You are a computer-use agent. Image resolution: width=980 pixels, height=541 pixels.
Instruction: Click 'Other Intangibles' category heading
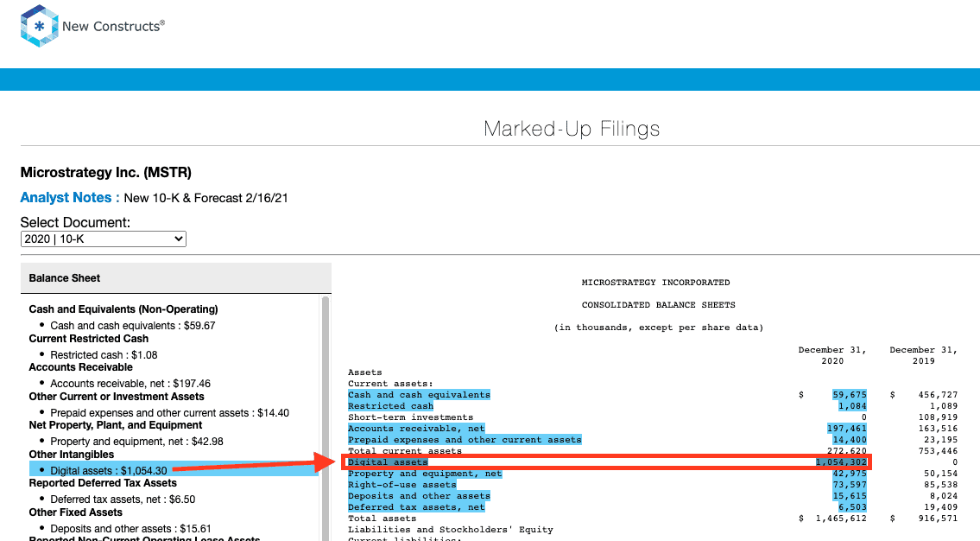coord(72,454)
